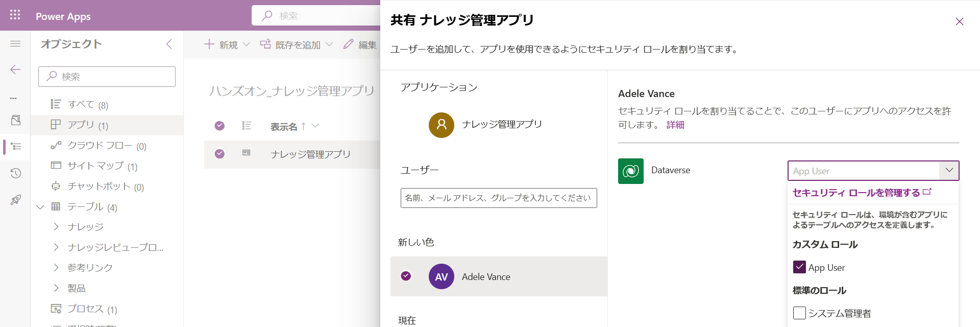Viewport: 980px width, 327px height.
Task: Open the App User security role combo box
Action: (873, 171)
